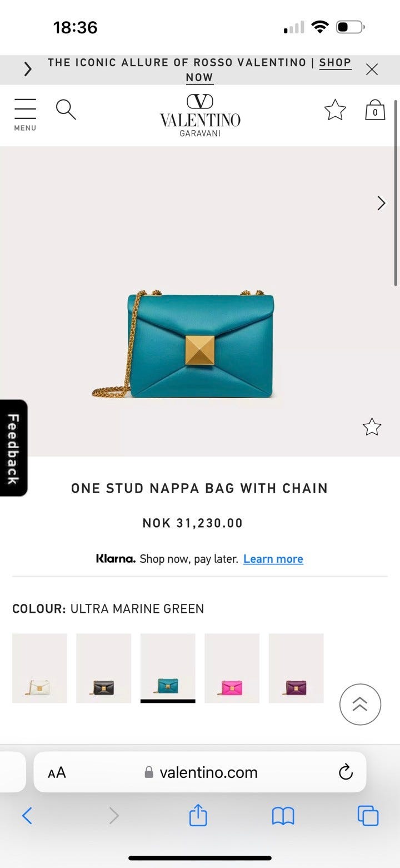Show next product image arrow
Screen dimensions: 400x868
point(381,203)
